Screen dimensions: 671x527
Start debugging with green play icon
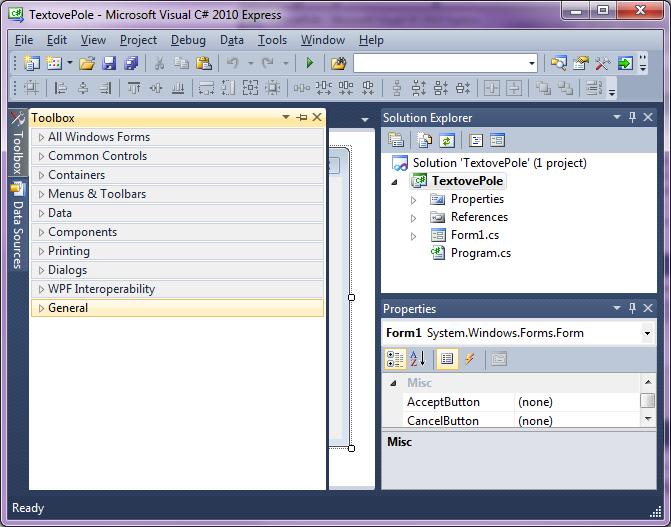(x=309, y=63)
